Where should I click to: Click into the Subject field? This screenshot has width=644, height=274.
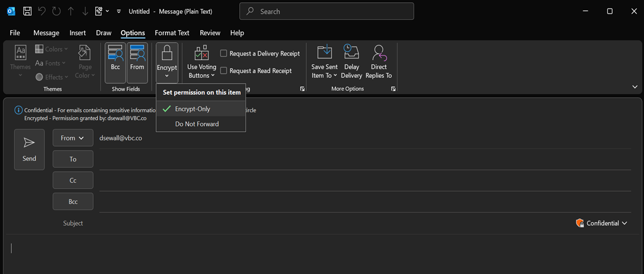(329, 223)
